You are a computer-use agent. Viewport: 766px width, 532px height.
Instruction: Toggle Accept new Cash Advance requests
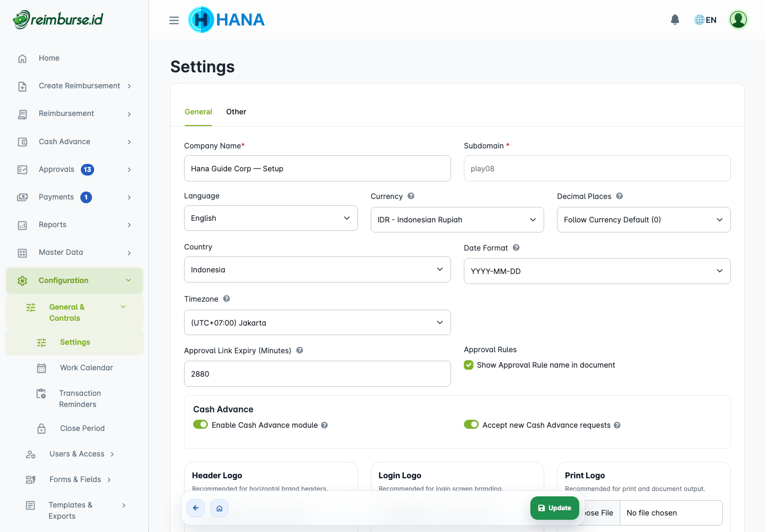click(471, 425)
